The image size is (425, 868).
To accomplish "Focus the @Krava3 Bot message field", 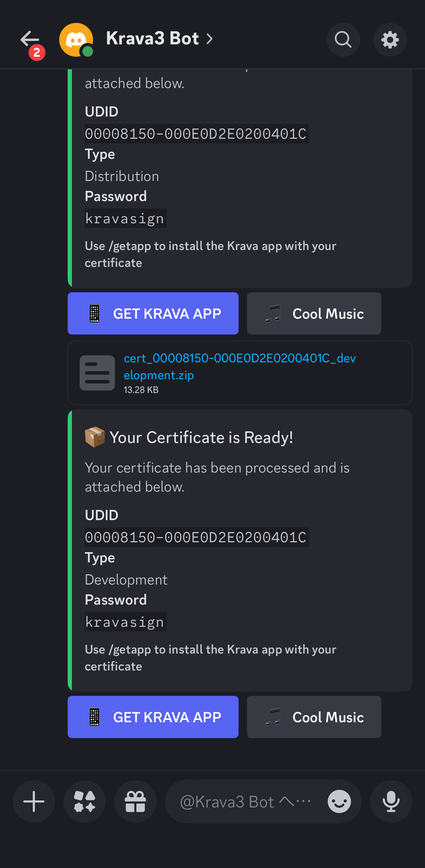I will click(x=243, y=801).
